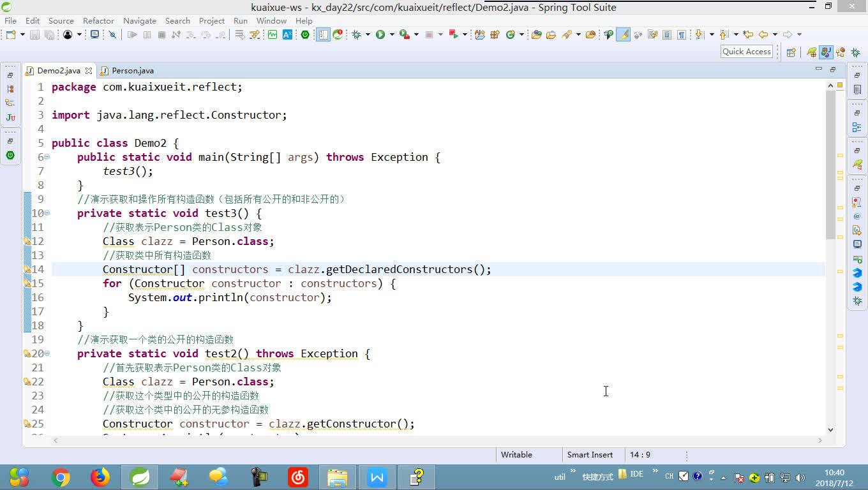Click the Resume debug icon
868x490 pixels.
point(132,34)
